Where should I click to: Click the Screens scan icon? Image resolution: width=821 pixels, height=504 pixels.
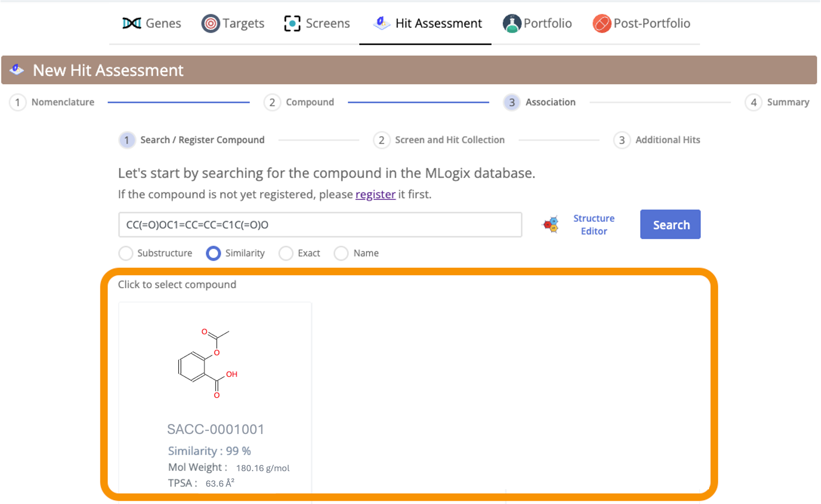pos(292,24)
